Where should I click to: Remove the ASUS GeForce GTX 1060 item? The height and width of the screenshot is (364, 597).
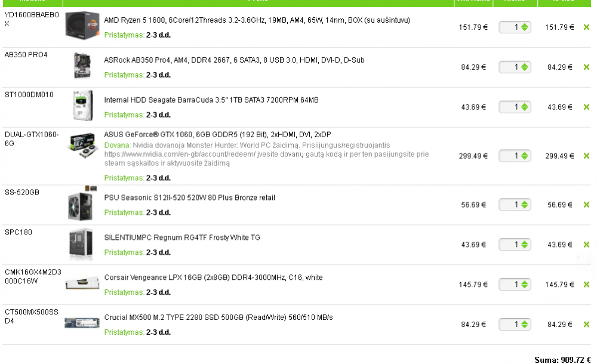(x=586, y=156)
